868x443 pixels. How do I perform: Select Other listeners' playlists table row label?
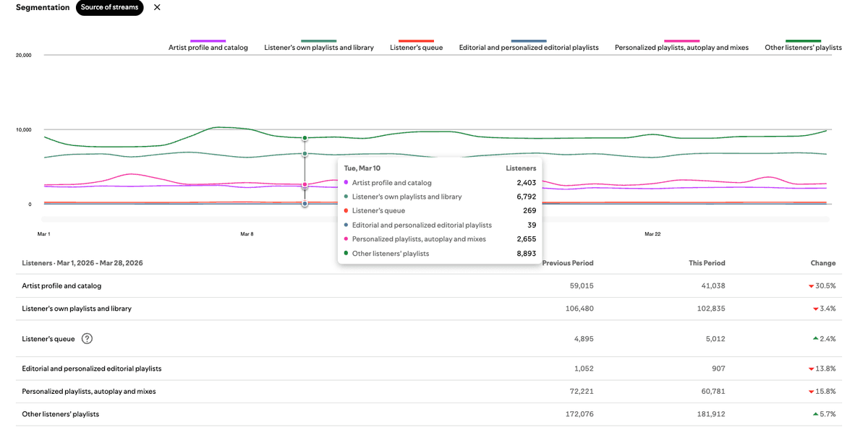point(61,414)
